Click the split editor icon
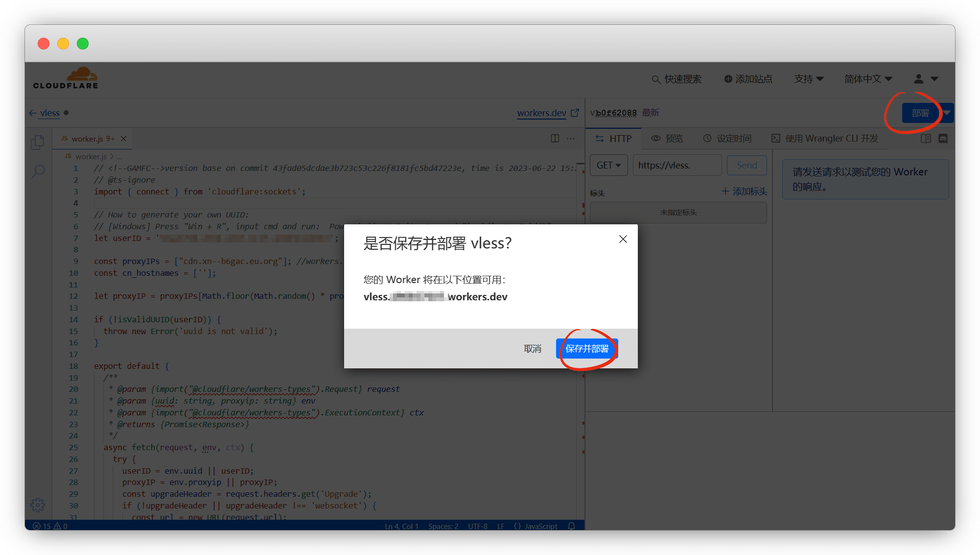This screenshot has width=980, height=555. [x=555, y=139]
